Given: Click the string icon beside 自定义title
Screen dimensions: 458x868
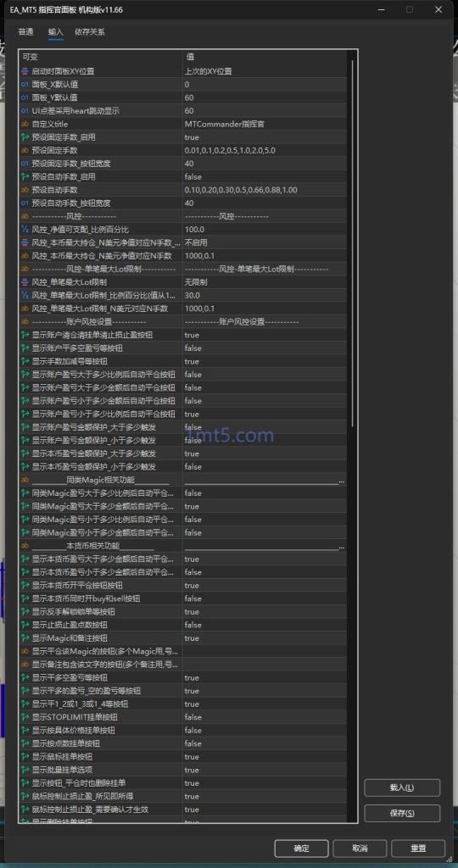Looking at the screenshot, I should 25,124.
